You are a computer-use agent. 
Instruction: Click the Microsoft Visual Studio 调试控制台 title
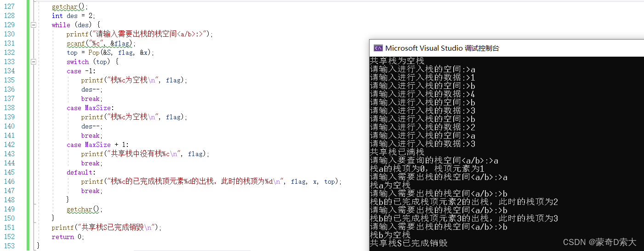tap(442, 48)
